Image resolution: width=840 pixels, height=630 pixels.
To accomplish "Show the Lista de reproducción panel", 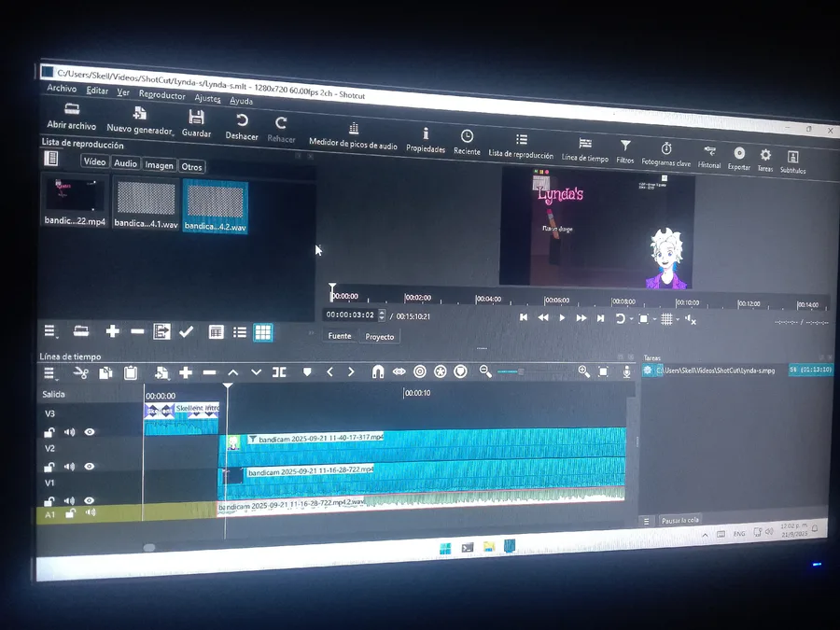I will (x=521, y=147).
